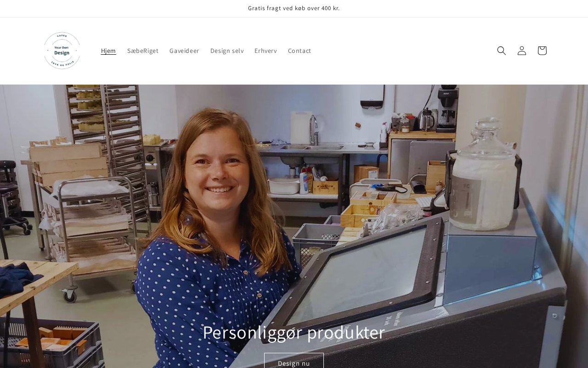Open the Contact link
The width and height of the screenshot is (588, 368).
tap(300, 51)
